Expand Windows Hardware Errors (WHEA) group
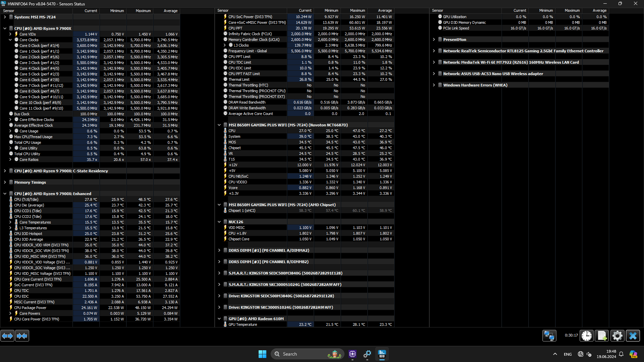 tap(434, 85)
